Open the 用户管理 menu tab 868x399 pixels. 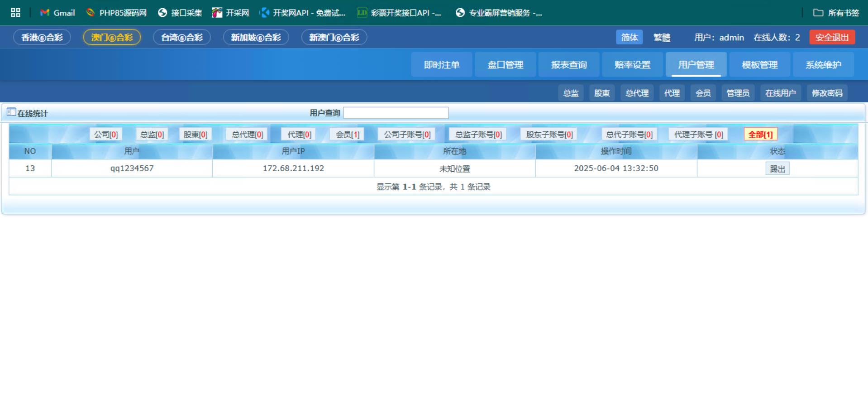coord(696,65)
